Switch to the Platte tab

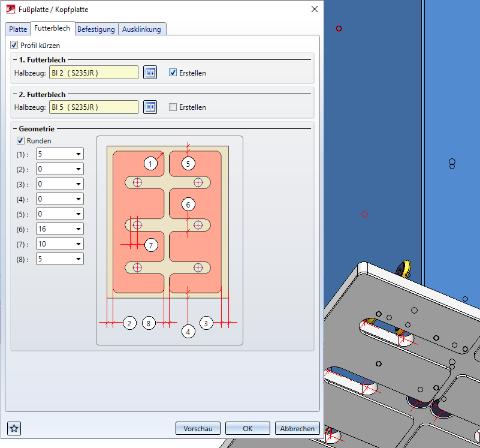[x=18, y=29]
